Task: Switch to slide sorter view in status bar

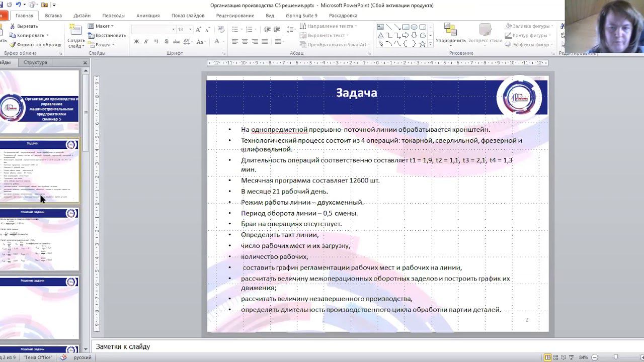Action: click(x=556, y=357)
